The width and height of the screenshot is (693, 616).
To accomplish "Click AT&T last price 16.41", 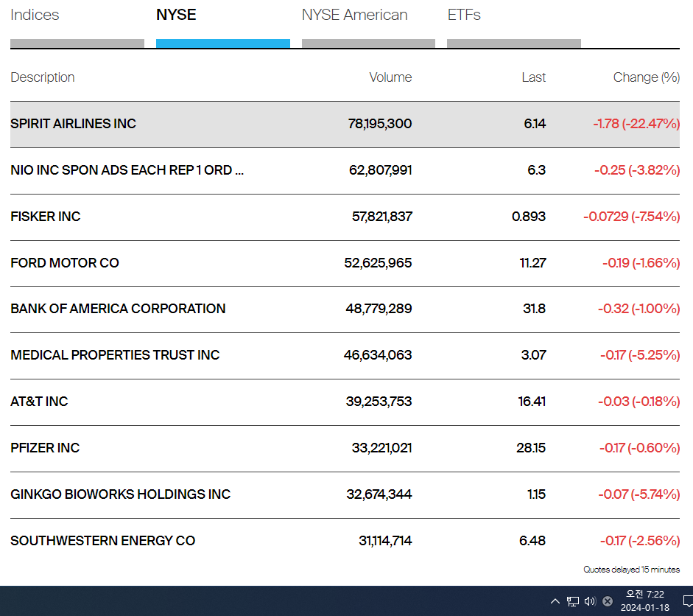I will pyautogui.click(x=532, y=402).
